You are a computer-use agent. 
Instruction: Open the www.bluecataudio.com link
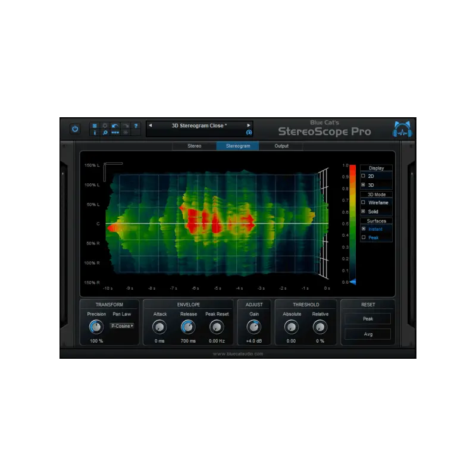(237, 354)
